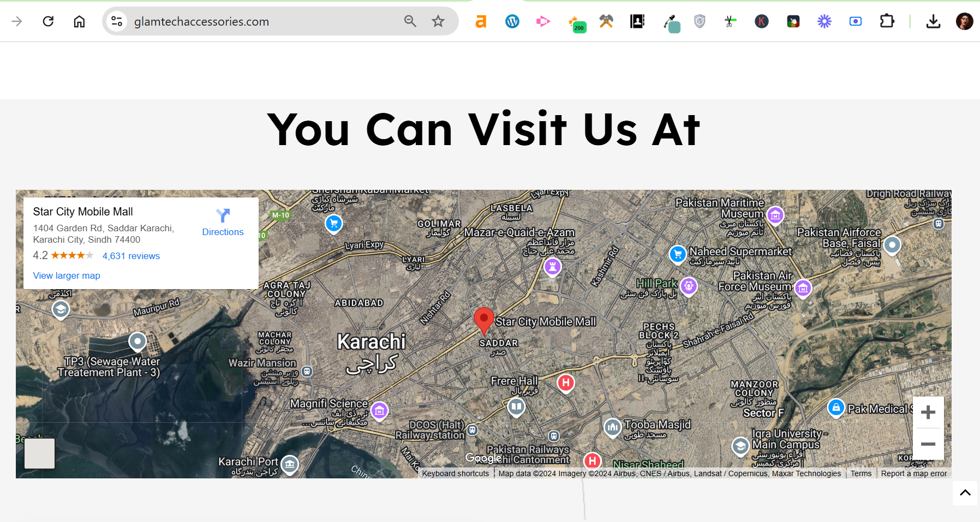Click View larger map link

pos(67,275)
